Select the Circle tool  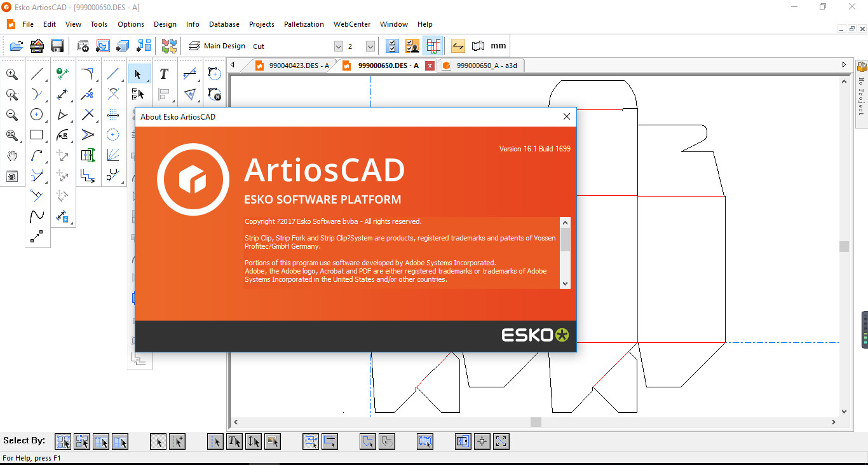pos(37,115)
